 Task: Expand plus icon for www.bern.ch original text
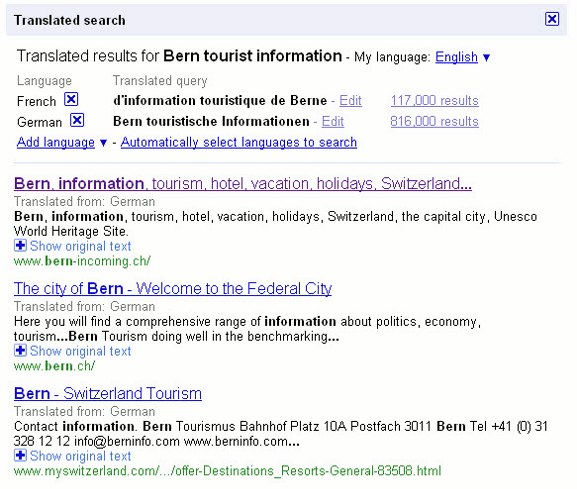point(20,350)
